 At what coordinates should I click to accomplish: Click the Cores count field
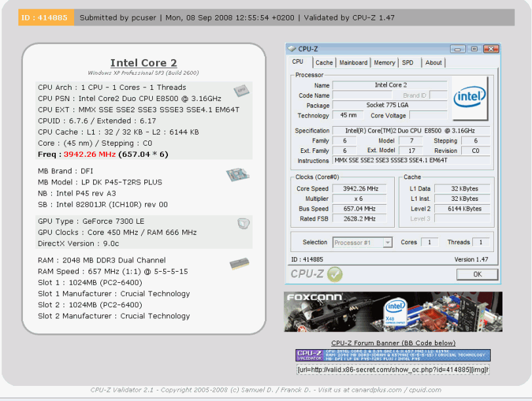coord(429,242)
